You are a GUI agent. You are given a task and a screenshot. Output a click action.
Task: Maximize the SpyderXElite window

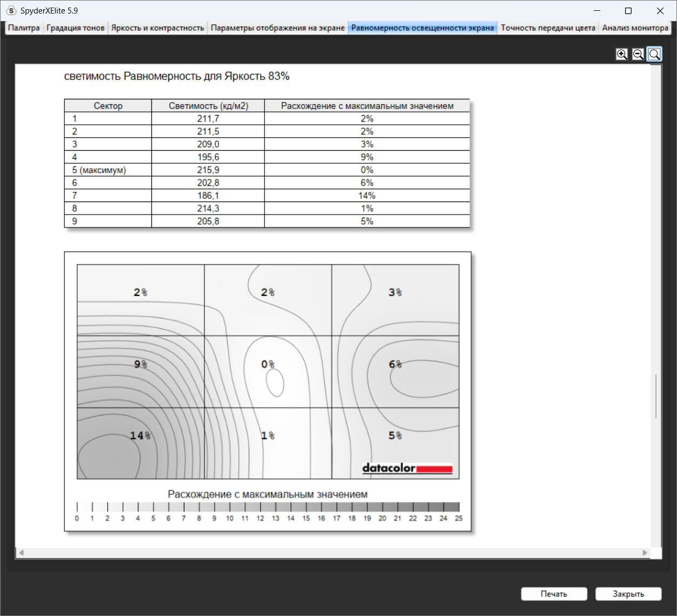coord(628,11)
